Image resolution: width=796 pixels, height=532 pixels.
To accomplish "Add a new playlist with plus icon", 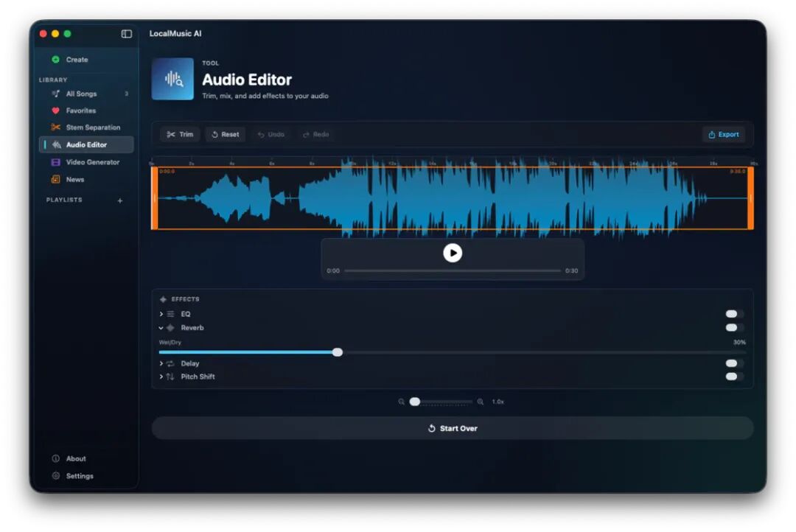I will pos(120,200).
